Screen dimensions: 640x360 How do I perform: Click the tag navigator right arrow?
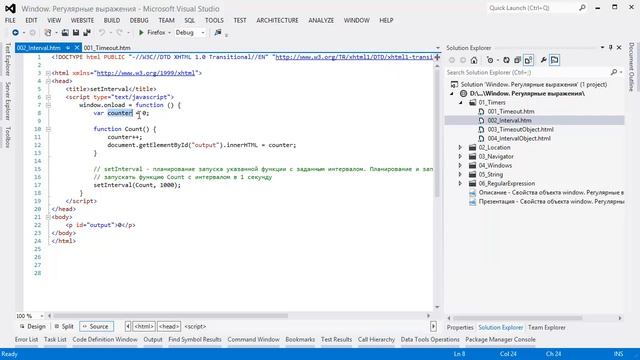tap(433, 327)
